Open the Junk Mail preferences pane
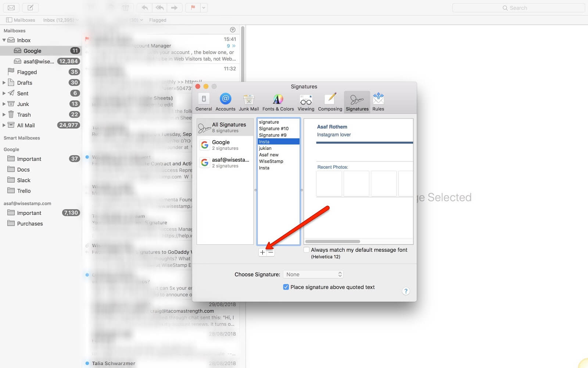The height and width of the screenshot is (368, 588). [x=248, y=102]
